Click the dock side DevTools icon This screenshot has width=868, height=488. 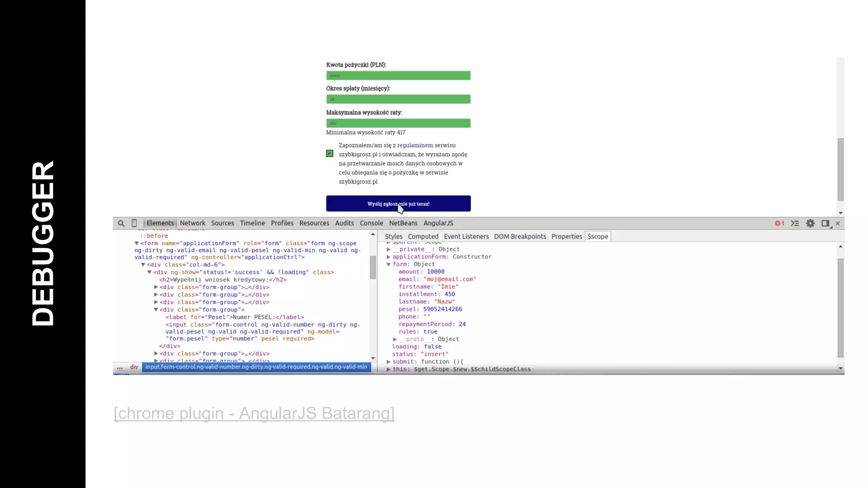point(825,223)
